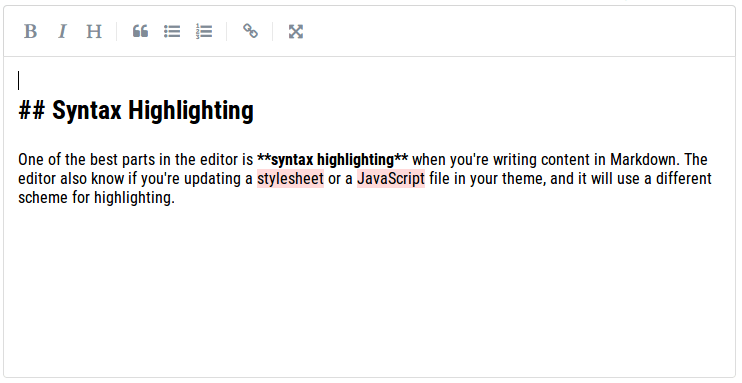Insert a hyperlink using the chain link icon
Screen dimensions: 742x383
pyautogui.click(x=250, y=32)
